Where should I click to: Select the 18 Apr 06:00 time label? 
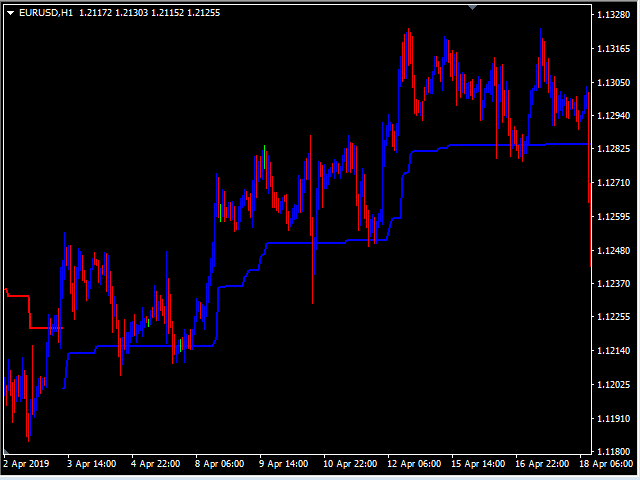click(x=606, y=464)
